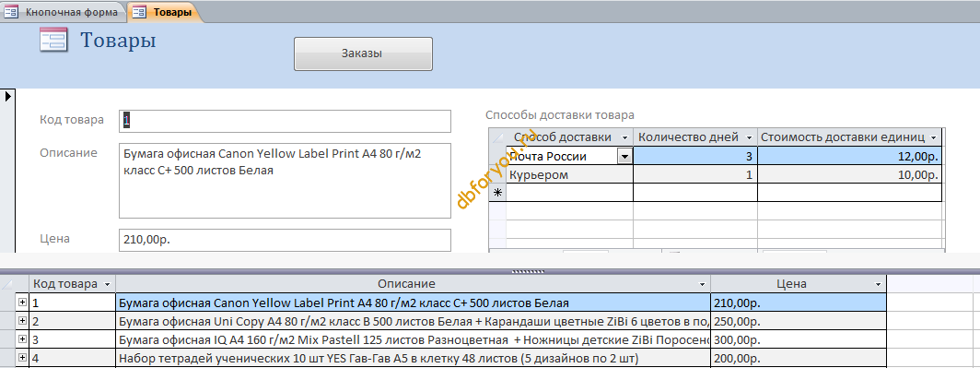Click the Код товара input field

click(x=285, y=121)
